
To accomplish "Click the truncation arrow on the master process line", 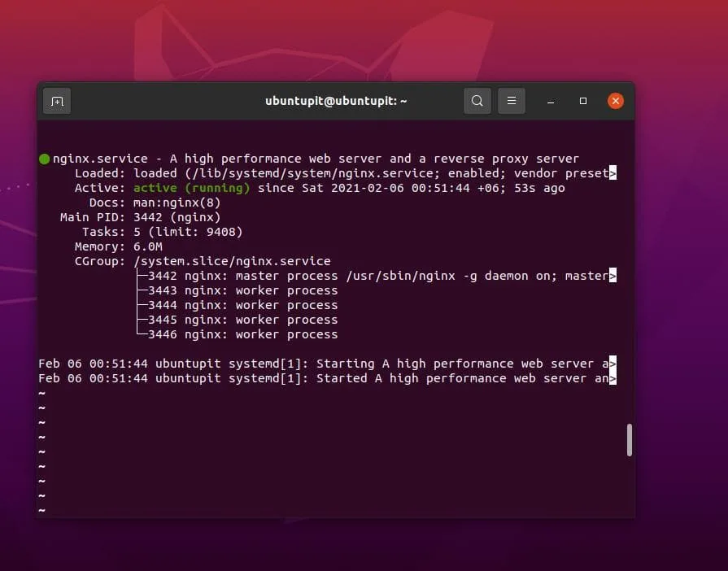I will coord(615,276).
